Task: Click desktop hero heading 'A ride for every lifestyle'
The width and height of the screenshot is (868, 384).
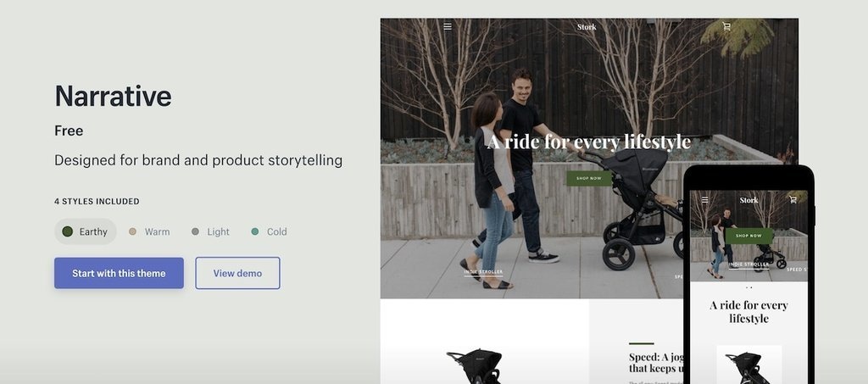Action: pyautogui.click(x=588, y=142)
